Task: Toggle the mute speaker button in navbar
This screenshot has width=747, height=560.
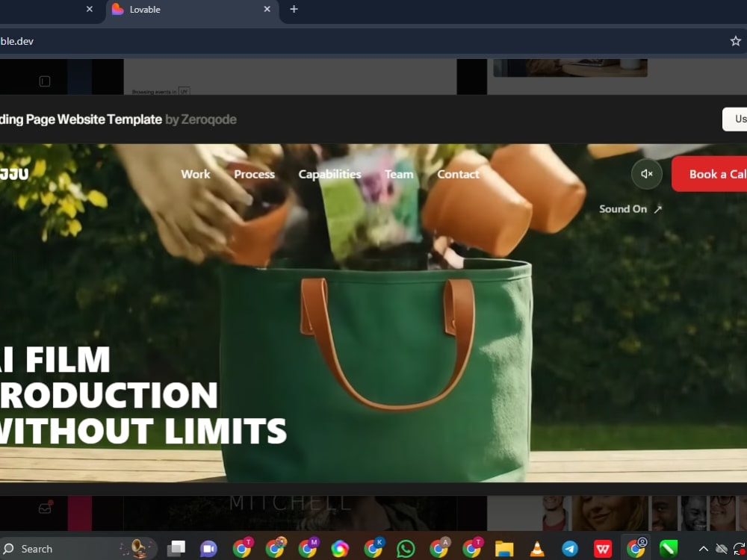Action: click(x=646, y=174)
